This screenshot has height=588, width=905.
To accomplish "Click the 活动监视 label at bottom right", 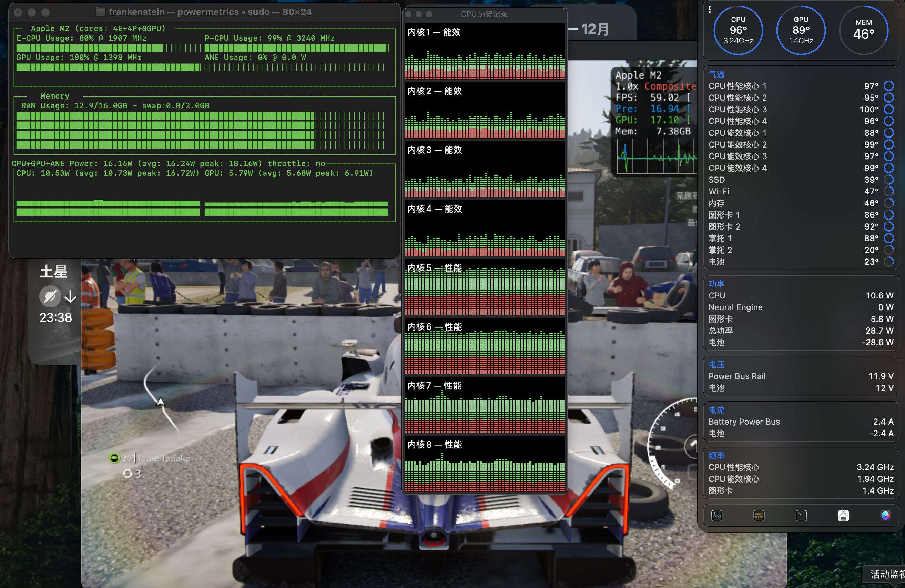I will [887, 574].
